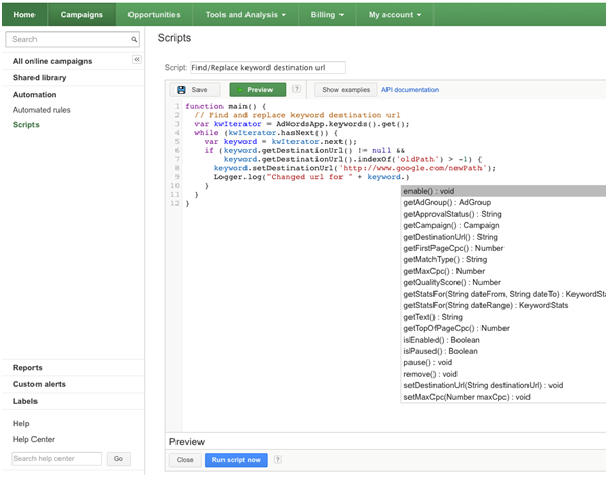Go to the Opportunities tab

[154, 15]
